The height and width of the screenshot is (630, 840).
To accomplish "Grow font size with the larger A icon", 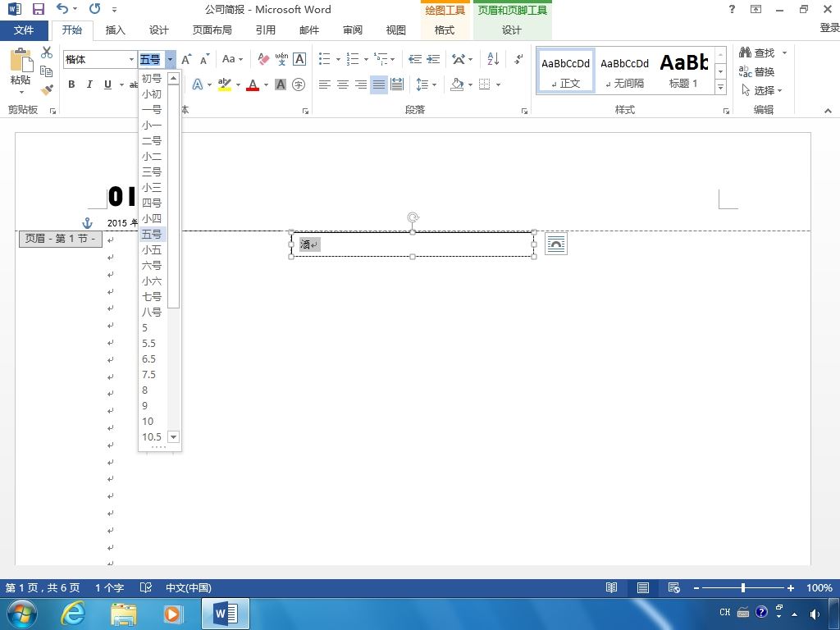I will (x=186, y=59).
